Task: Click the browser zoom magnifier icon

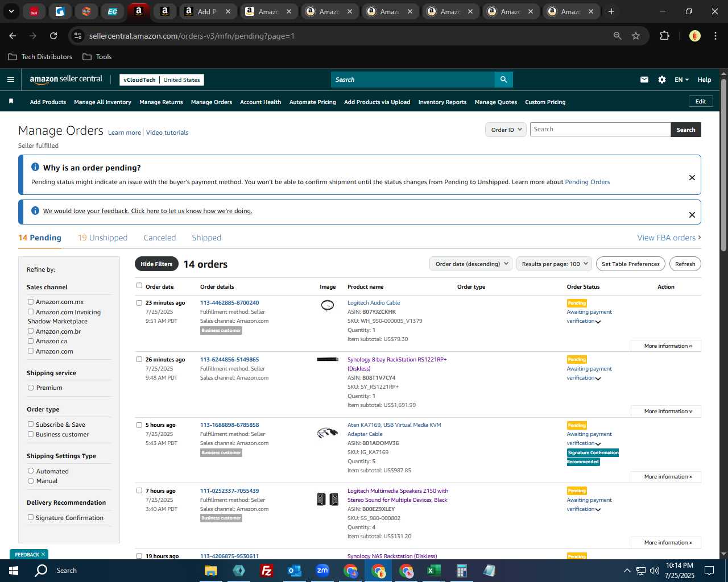Action: (618, 36)
